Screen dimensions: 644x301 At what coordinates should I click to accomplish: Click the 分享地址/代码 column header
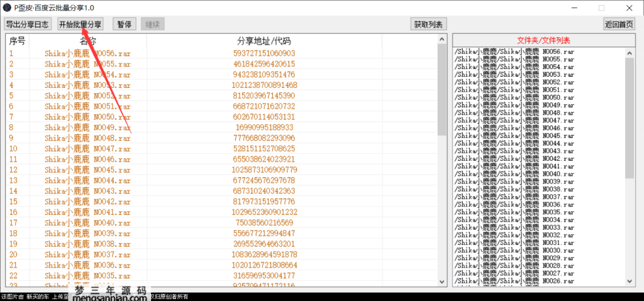click(x=264, y=41)
